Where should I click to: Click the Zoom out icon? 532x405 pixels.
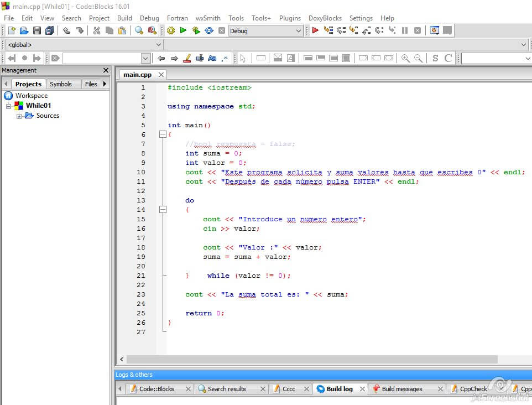click(418, 58)
